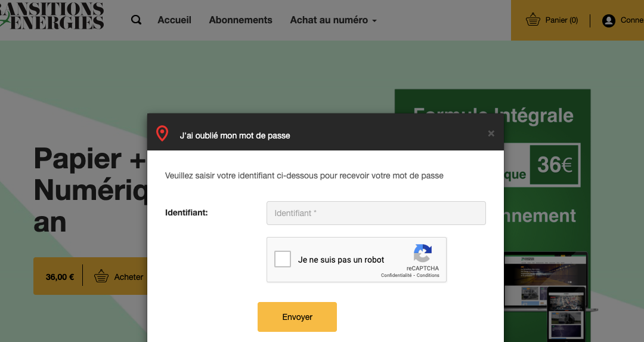Image resolution: width=644 pixels, height=342 pixels.
Task: Click the basket icon beside Acheter
Action: 101,276
